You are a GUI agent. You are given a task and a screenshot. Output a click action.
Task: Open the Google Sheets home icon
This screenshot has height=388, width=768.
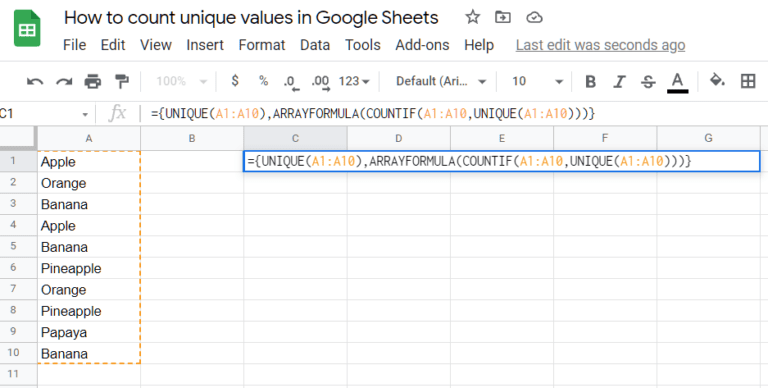(27, 28)
